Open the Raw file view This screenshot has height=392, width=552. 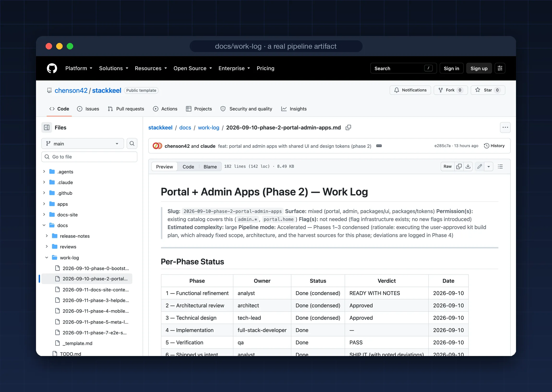click(447, 166)
